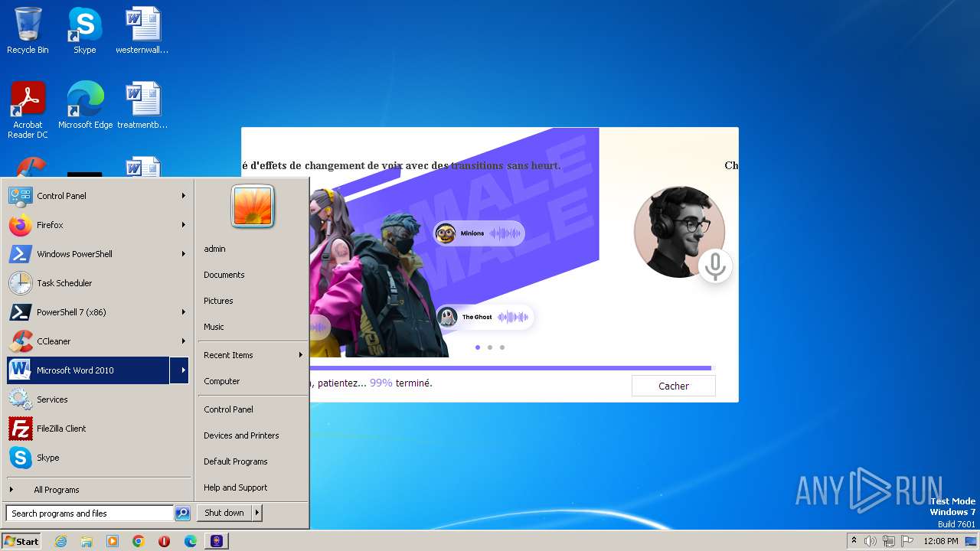Open Services from Start menu
Image resolution: width=980 pixels, height=551 pixels.
click(98, 399)
